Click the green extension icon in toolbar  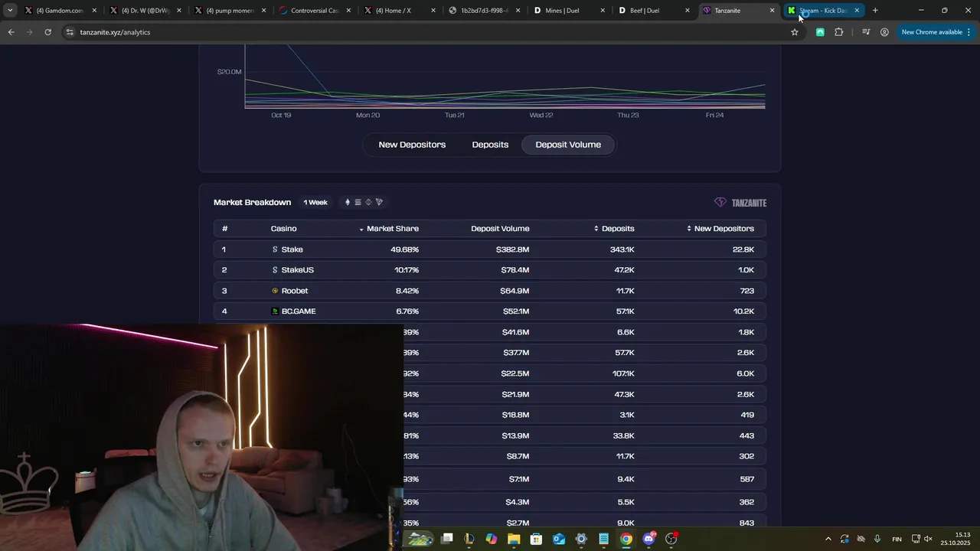820,32
